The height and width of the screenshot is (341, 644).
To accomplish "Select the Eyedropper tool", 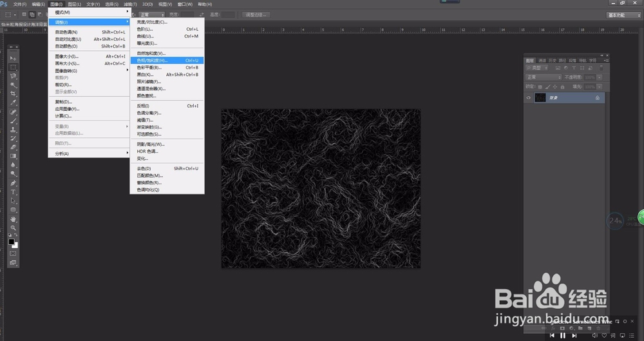I will [13, 103].
